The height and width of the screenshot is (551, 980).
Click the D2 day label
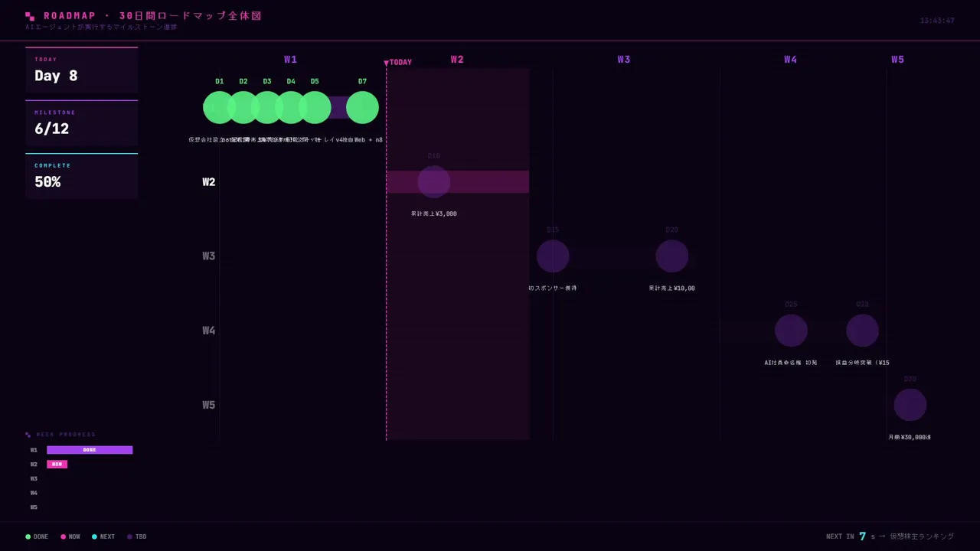click(x=243, y=81)
